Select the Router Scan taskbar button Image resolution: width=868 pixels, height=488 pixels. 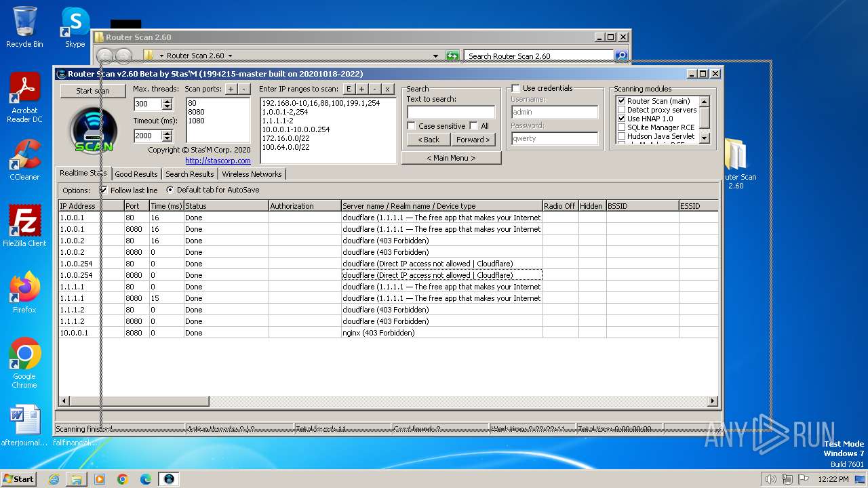tap(169, 479)
